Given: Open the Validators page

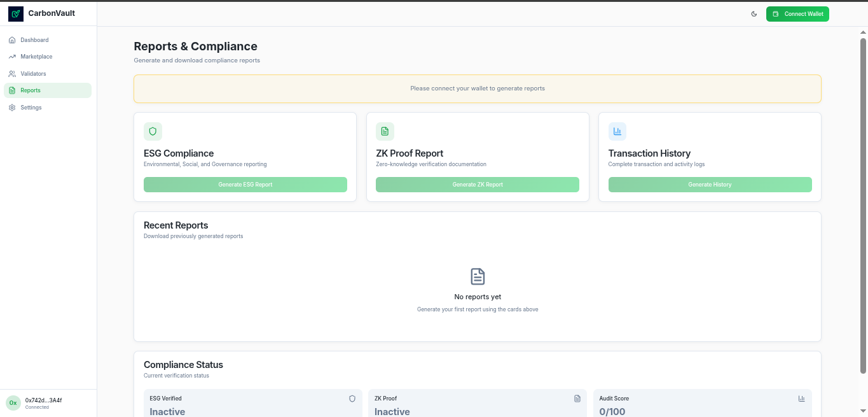Looking at the screenshot, I should tap(33, 74).
